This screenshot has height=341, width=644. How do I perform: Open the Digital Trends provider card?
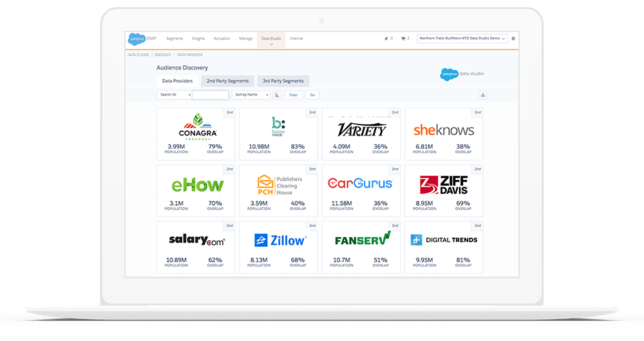coord(444,248)
